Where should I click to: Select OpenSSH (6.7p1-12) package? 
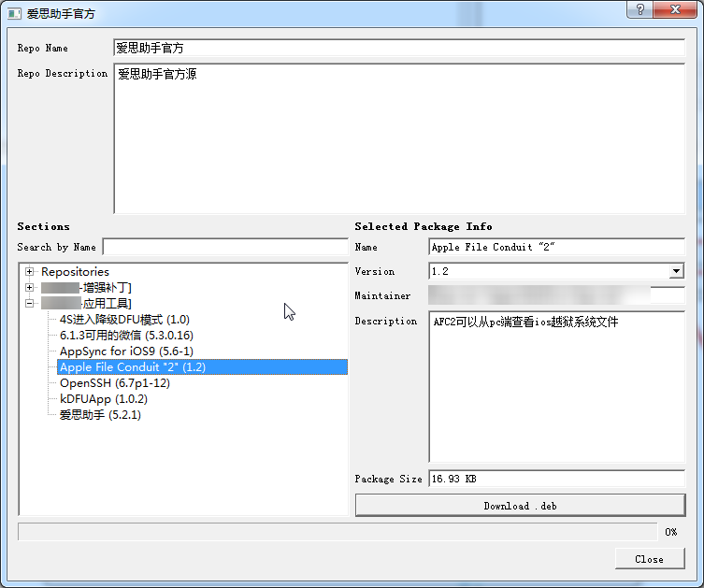tap(115, 383)
